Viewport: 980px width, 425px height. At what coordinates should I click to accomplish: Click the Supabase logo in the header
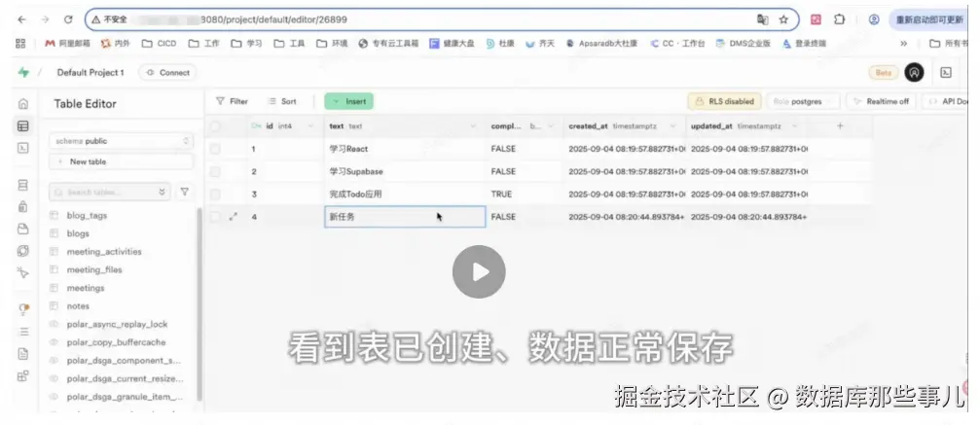click(x=23, y=73)
